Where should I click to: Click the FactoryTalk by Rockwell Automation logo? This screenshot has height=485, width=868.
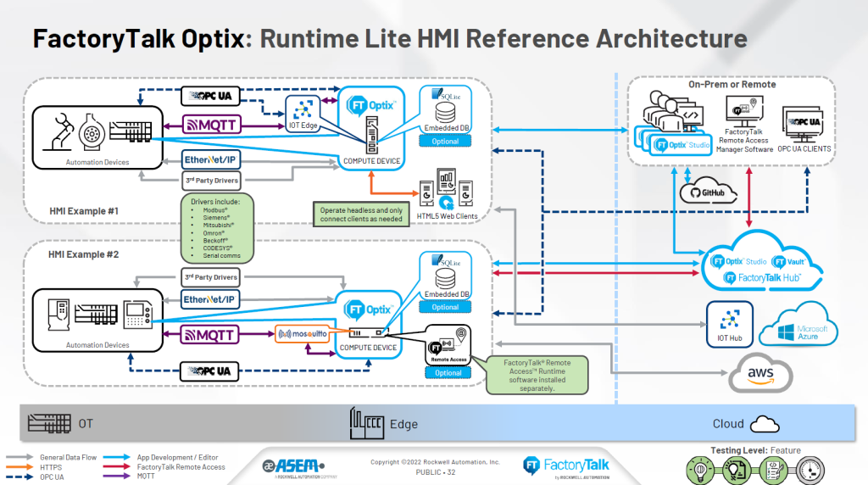point(565,466)
